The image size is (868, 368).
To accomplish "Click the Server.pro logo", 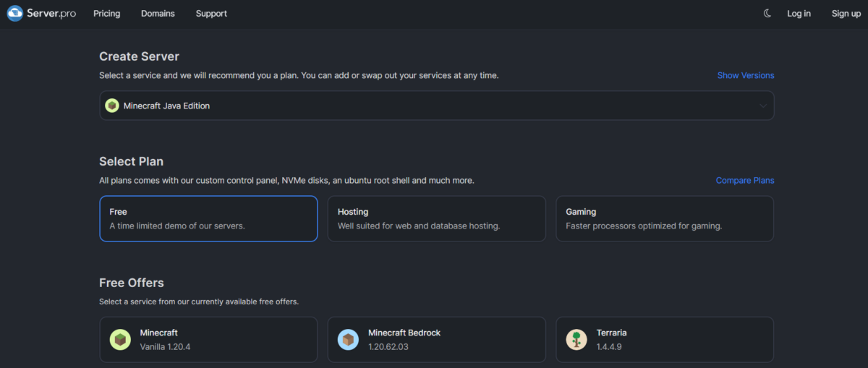I will (x=41, y=14).
